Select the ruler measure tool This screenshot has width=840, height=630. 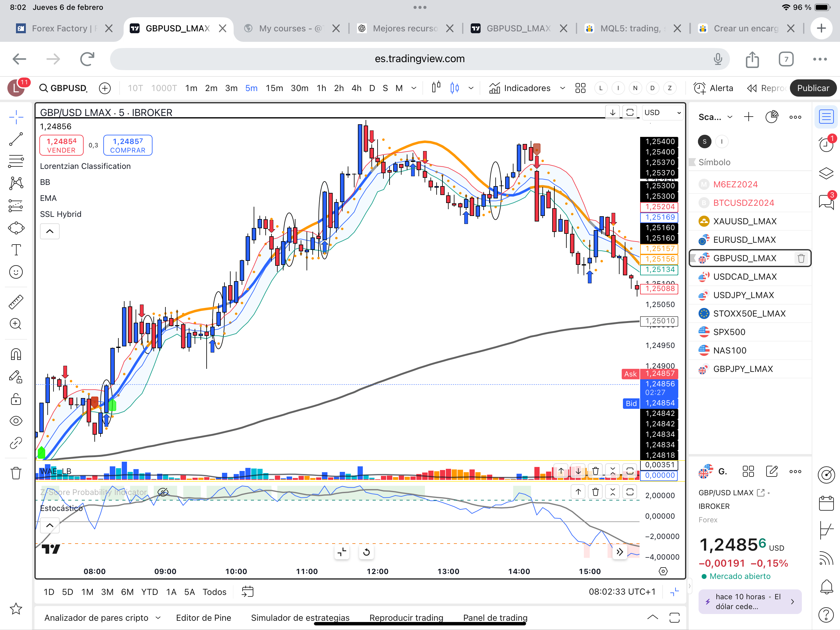(x=16, y=302)
